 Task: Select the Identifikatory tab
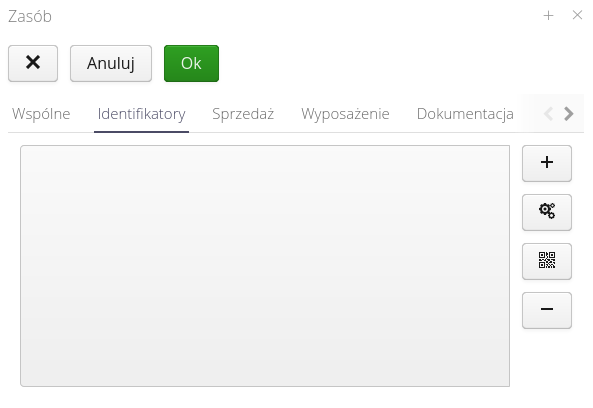[x=141, y=114]
